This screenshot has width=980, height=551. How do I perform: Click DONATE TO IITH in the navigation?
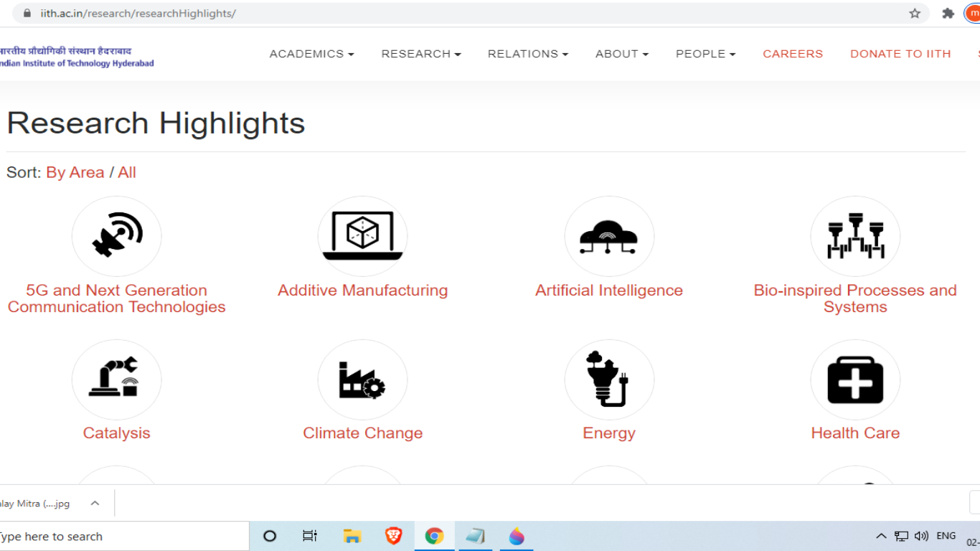point(900,54)
